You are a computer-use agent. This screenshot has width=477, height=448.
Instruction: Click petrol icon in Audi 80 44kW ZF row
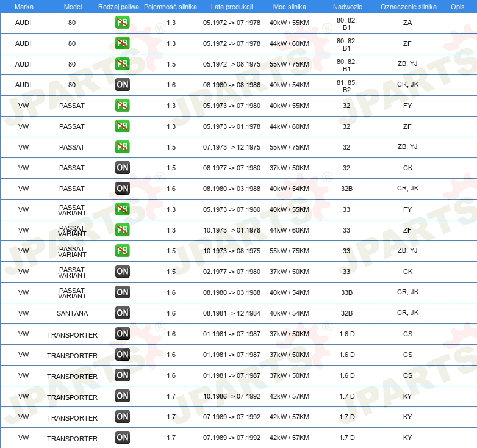122,43
